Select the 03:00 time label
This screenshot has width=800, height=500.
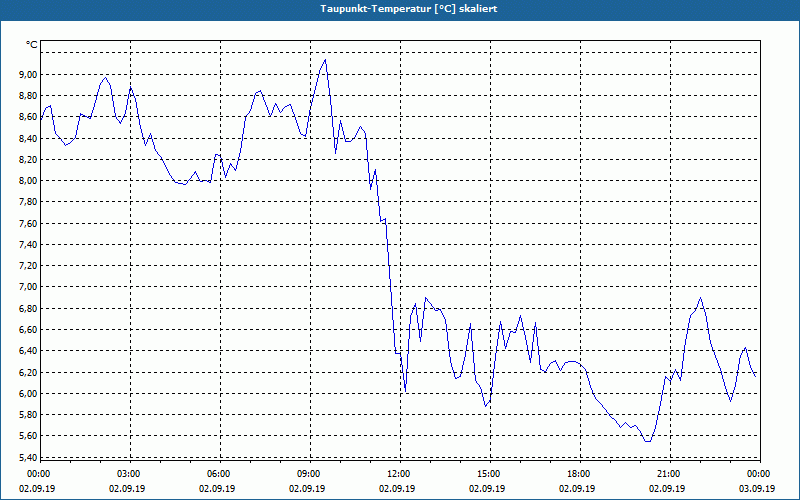(130, 474)
